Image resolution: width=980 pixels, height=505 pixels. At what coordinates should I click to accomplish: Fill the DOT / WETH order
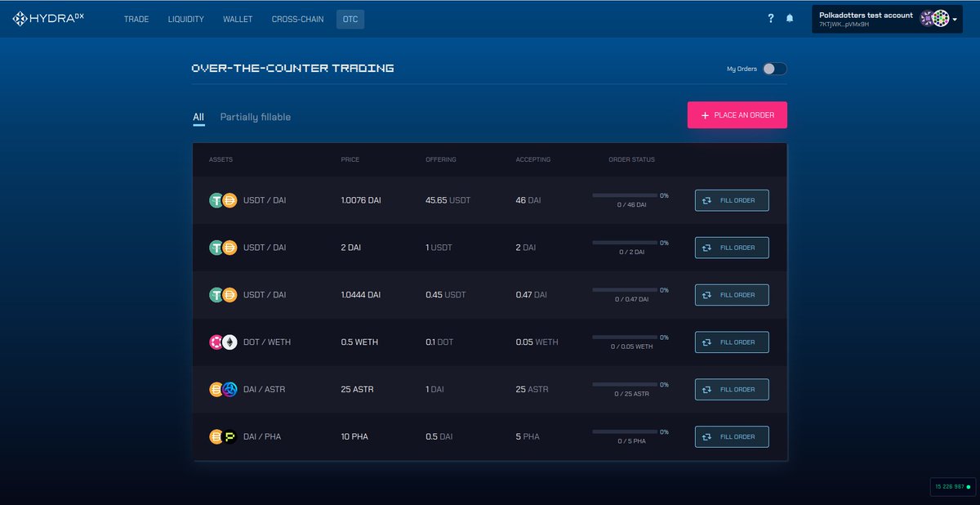pos(732,342)
